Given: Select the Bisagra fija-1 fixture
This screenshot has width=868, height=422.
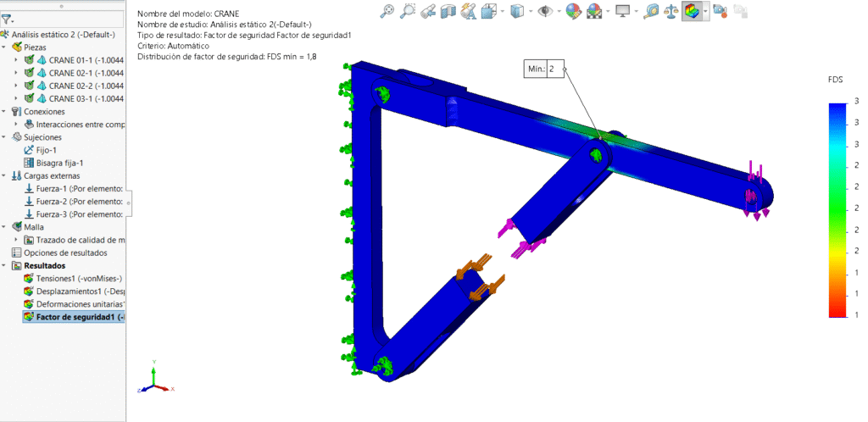Looking at the screenshot, I should [x=59, y=163].
